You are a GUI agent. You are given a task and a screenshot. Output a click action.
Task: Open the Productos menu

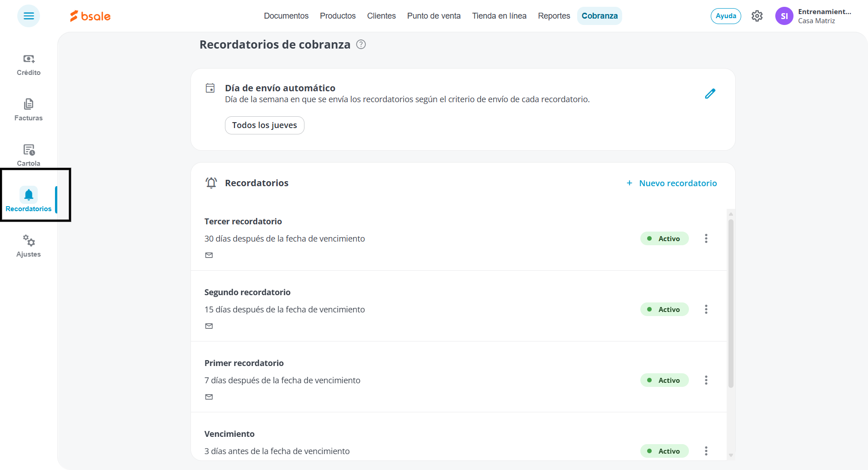pos(338,16)
